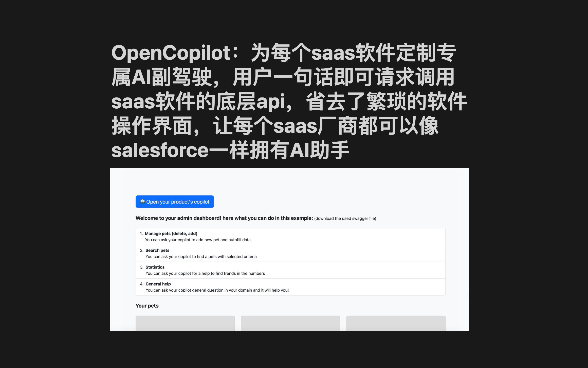
Task: Click 'Statistics' list item
Action: click(x=155, y=267)
